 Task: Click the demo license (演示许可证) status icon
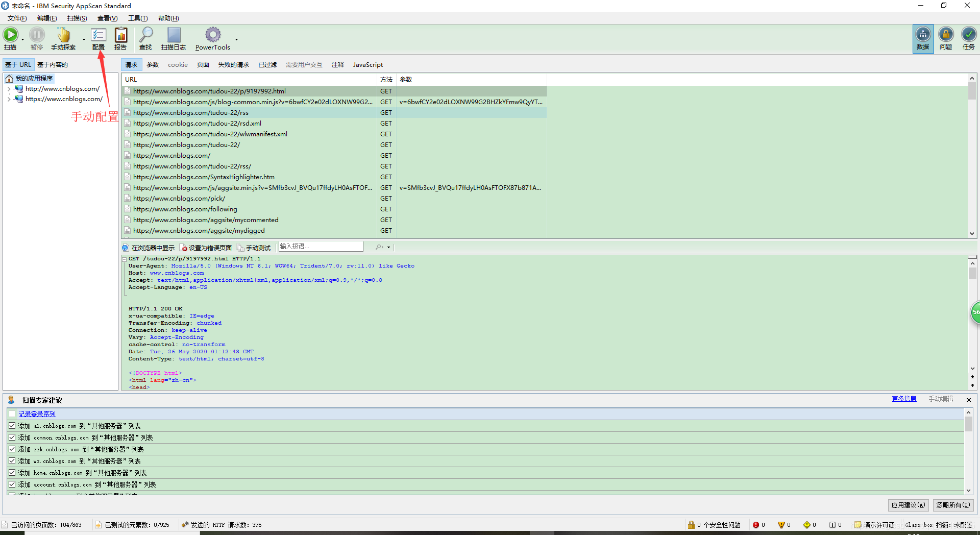[x=858, y=525]
